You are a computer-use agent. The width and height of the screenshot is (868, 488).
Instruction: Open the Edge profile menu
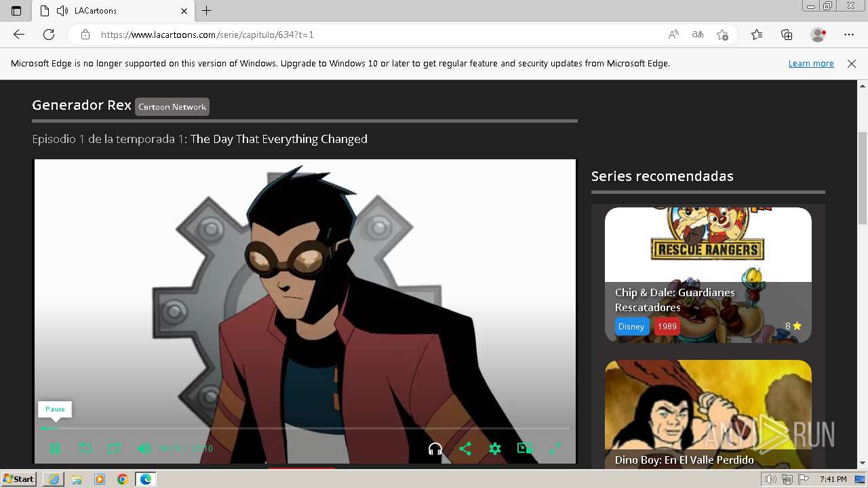818,35
